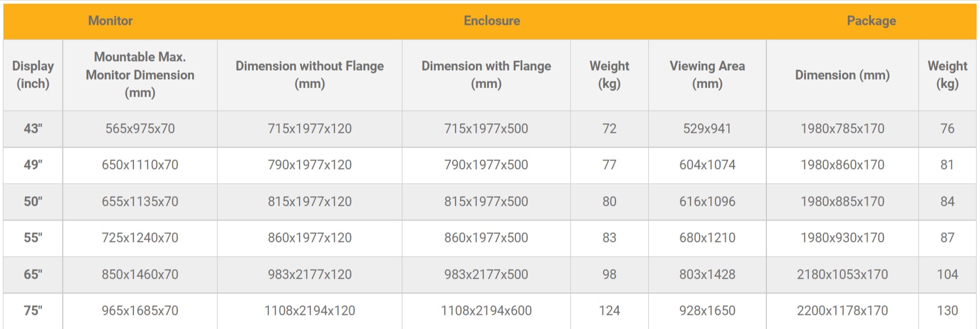Click the 75" display row label
The width and height of the screenshot is (980, 329).
33,311
